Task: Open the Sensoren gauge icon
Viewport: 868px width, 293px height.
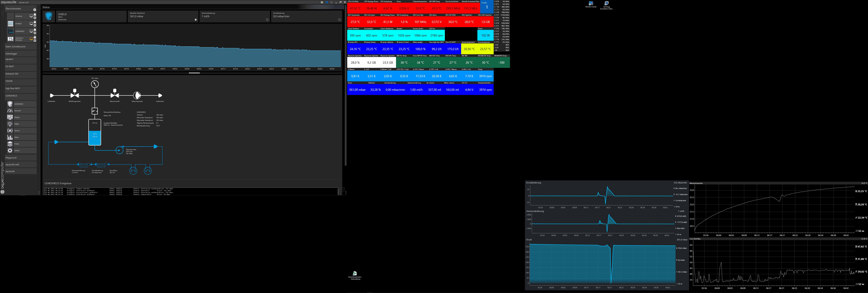Action: [x=10, y=111]
